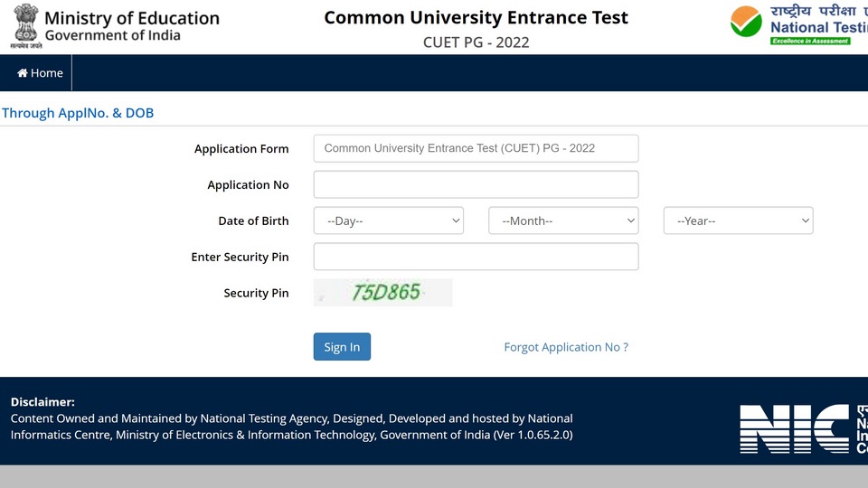Click the NIC logo in footer
The width and height of the screenshot is (868, 488).
tap(795, 428)
